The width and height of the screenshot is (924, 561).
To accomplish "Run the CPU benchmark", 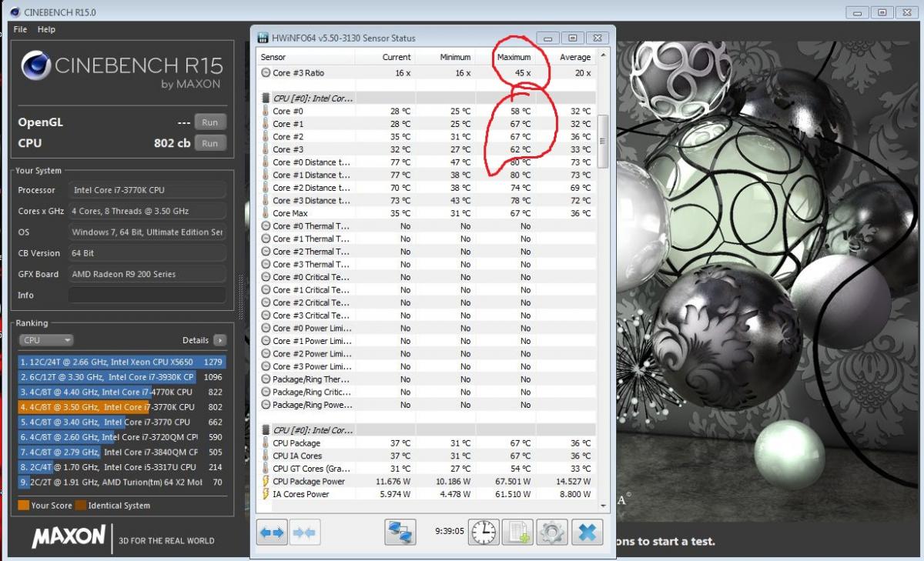I will pos(210,143).
